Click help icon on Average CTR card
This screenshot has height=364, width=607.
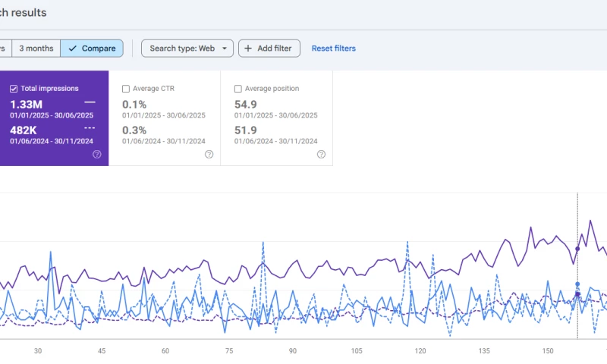click(x=209, y=154)
